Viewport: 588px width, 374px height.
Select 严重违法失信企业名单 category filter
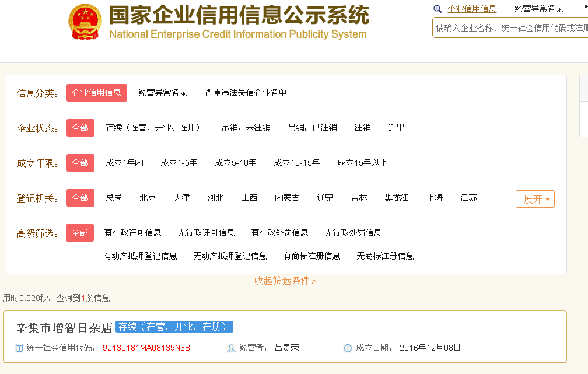(x=246, y=93)
